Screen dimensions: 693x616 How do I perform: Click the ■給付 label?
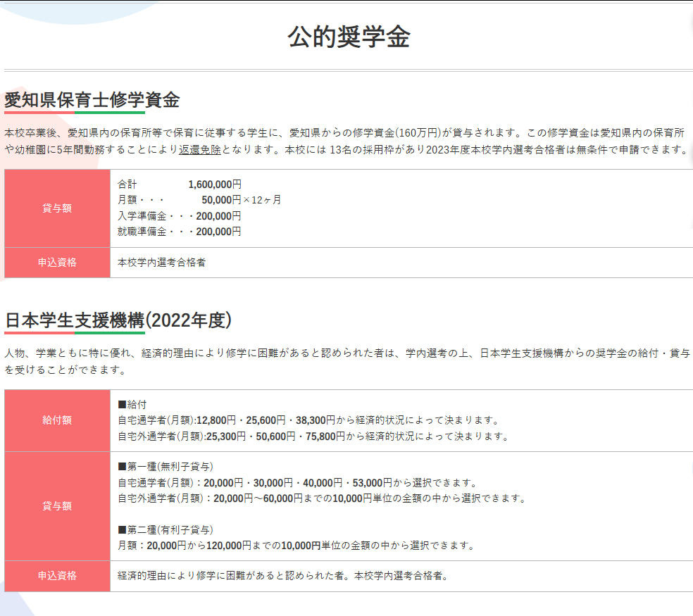tap(132, 404)
